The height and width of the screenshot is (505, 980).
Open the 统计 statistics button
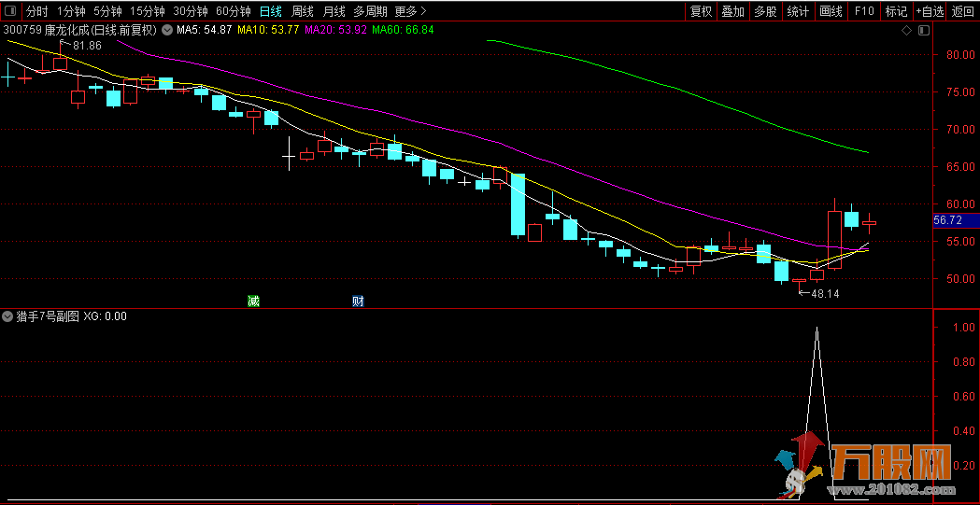(x=798, y=10)
